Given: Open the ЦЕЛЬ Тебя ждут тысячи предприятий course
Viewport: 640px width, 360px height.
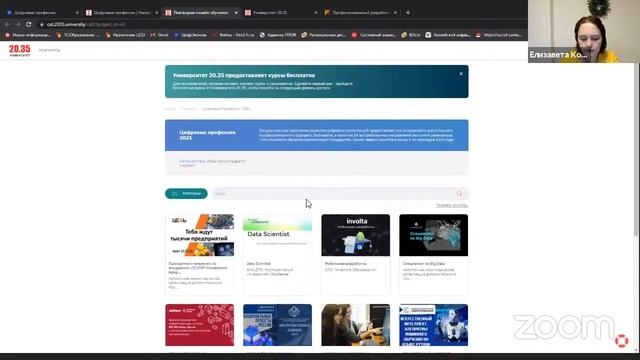Looking at the screenshot, I should point(200,254).
